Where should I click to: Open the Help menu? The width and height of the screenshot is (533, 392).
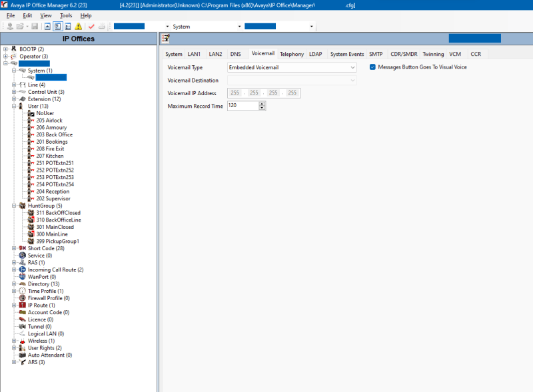click(86, 15)
